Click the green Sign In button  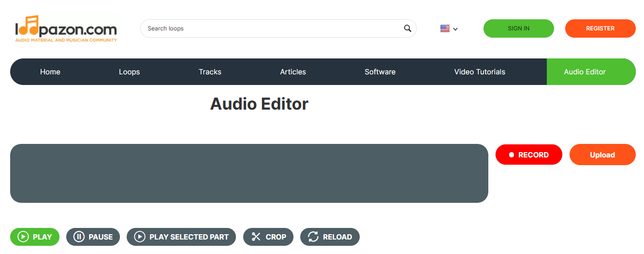[519, 28]
